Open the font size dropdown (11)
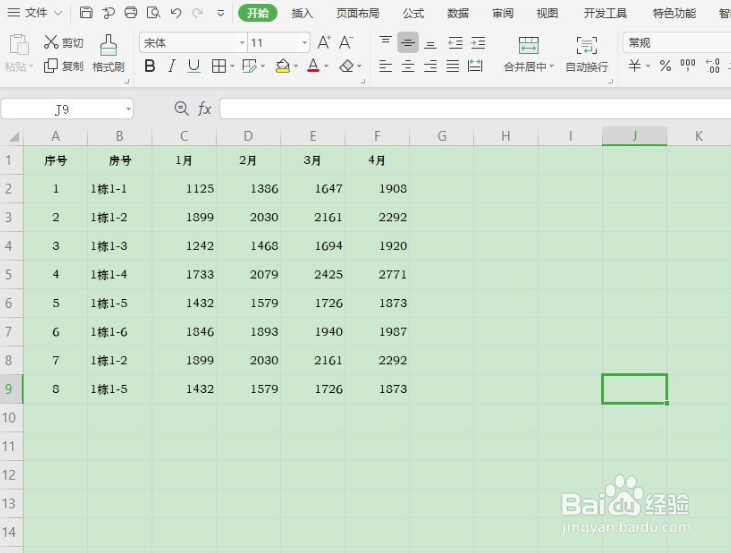This screenshot has height=553, width=731. tap(304, 43)
